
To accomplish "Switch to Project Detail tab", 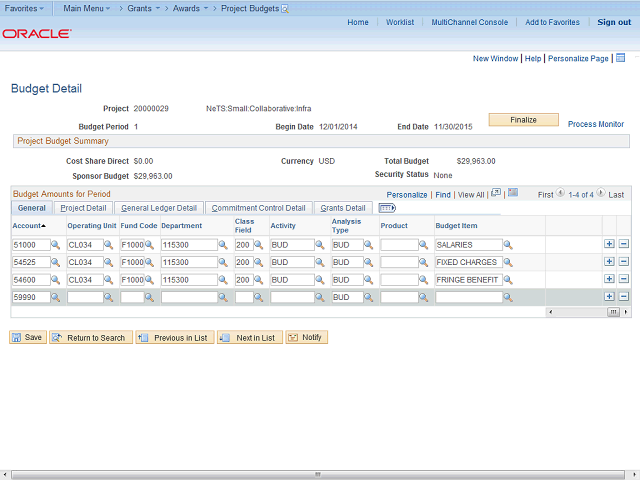I will [x=83, y=208].
